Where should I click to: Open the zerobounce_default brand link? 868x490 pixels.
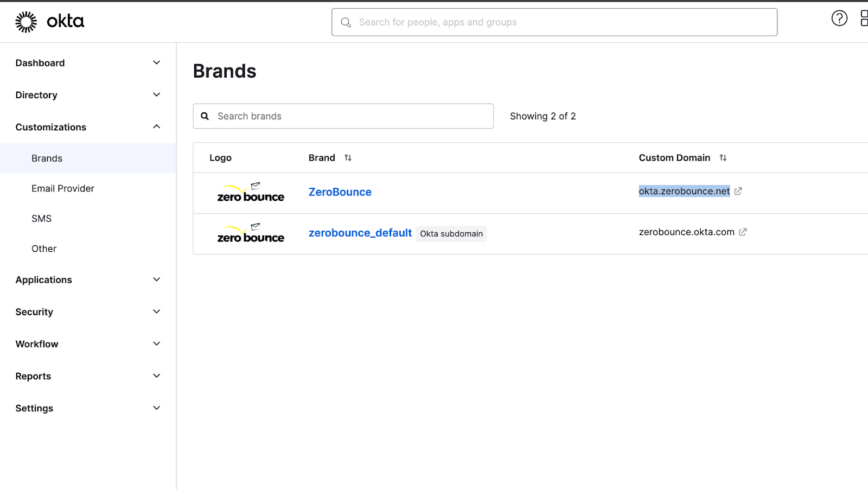point(360,232)
